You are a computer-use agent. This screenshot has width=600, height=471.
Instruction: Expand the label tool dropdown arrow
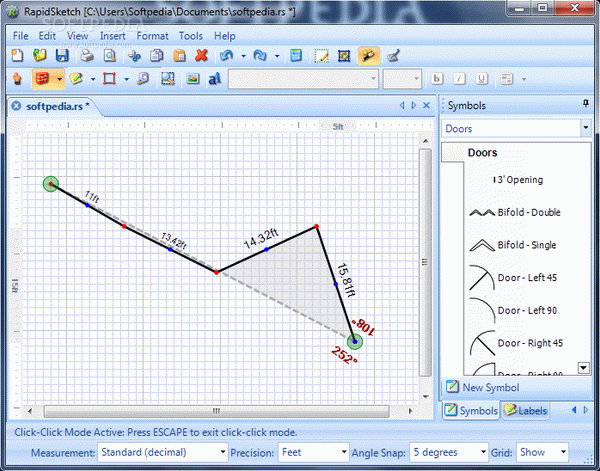[93, 79]
